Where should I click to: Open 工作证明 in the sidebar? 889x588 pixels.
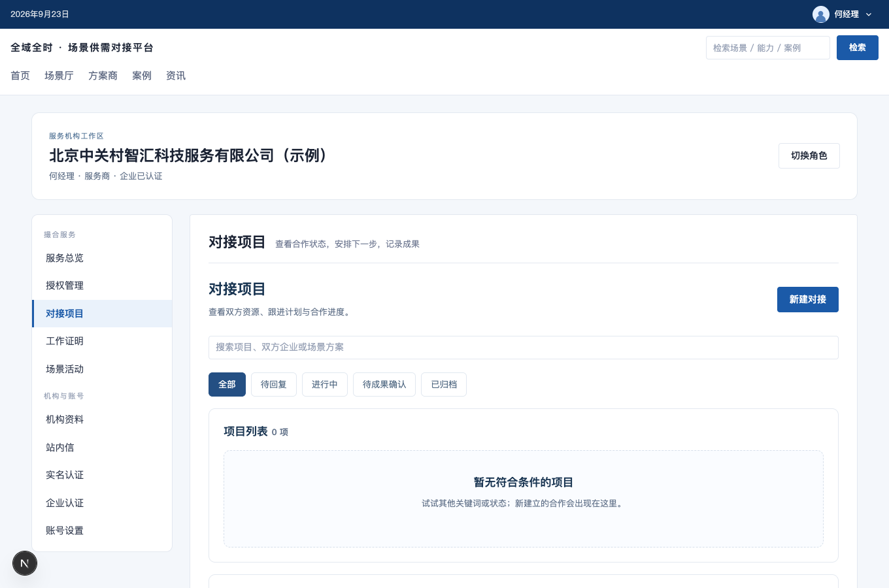pos(102,341)
